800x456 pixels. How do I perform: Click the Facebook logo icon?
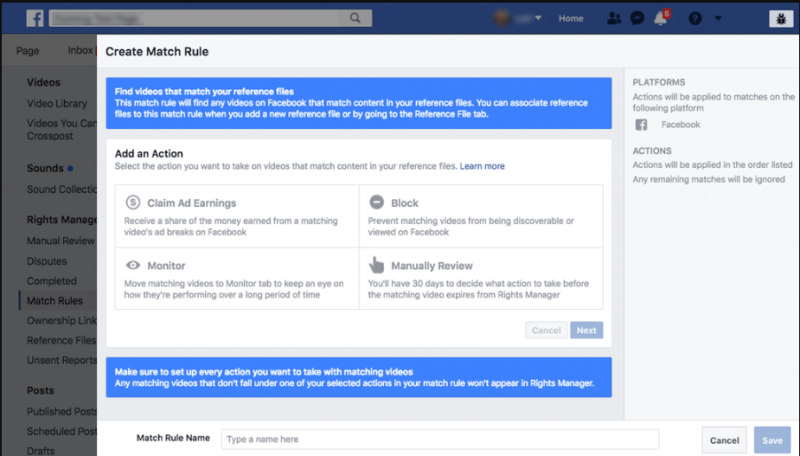click(35, 18)
